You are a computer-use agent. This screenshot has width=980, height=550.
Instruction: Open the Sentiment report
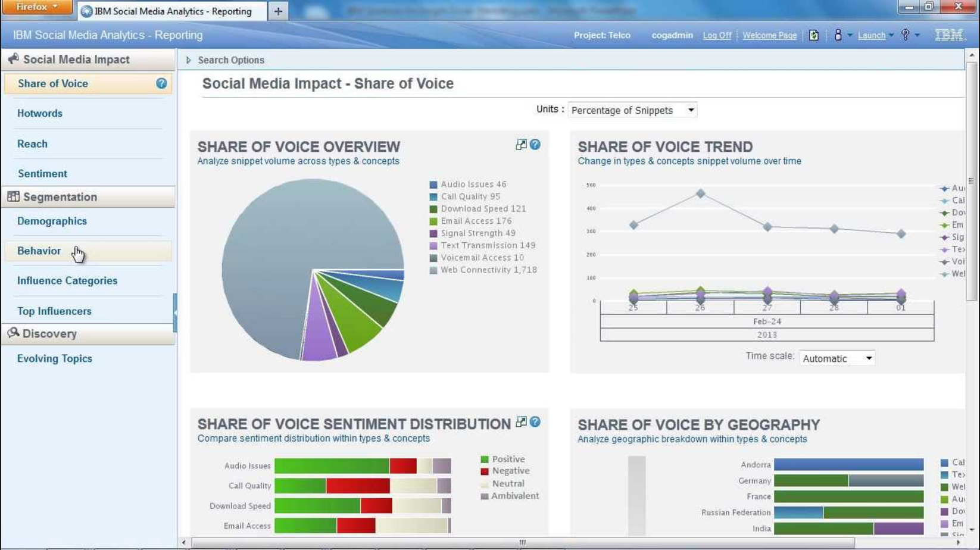click(42, 174)
